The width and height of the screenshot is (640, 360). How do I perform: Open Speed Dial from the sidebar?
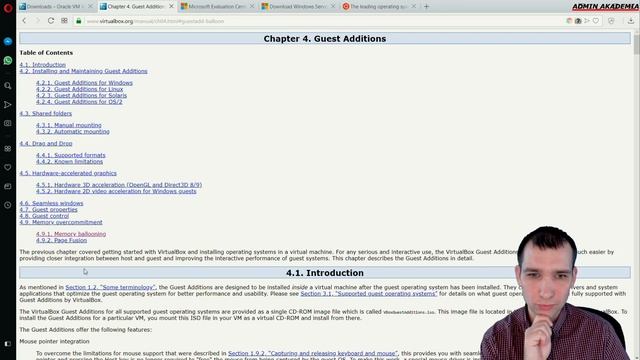pyautogui.click(x=8, y=149)
